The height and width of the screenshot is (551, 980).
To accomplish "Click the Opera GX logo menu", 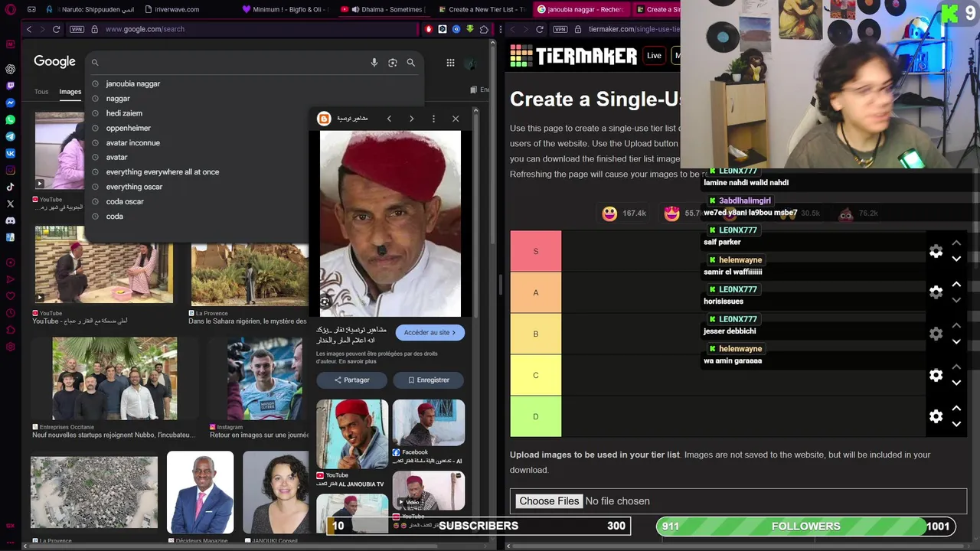I will [11, 9].
